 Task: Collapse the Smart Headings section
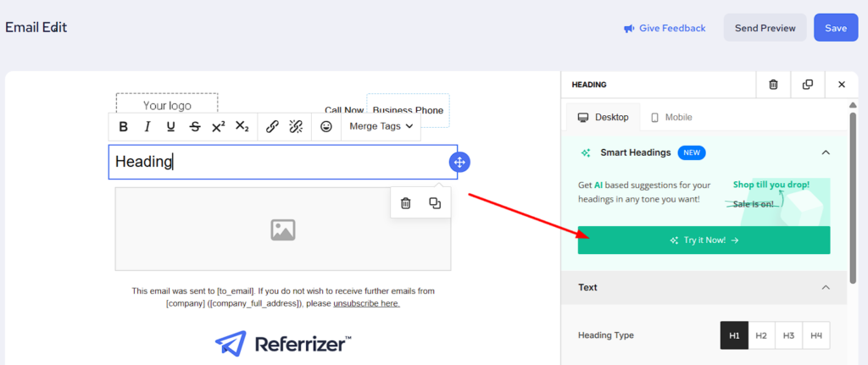click(826, 152)
